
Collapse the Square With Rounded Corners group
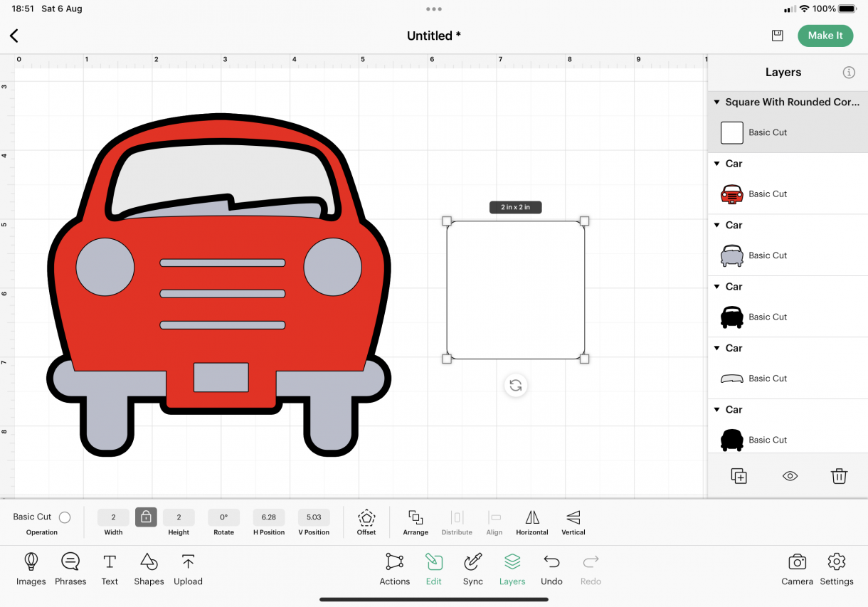[x=717, y=102]
